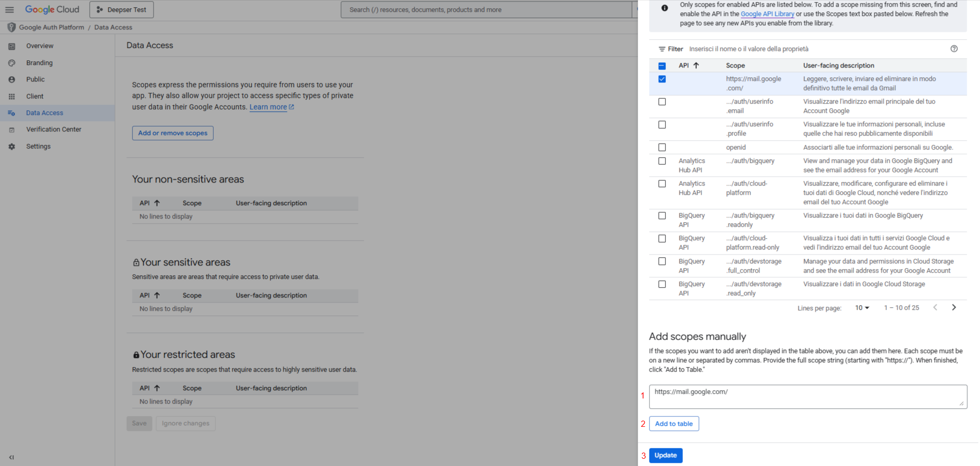The width and height of the screenshot is (980, 466).
Task: Check the Analytics Hub .../auth/bigquery checkbox
Action: tap(662, 161)
